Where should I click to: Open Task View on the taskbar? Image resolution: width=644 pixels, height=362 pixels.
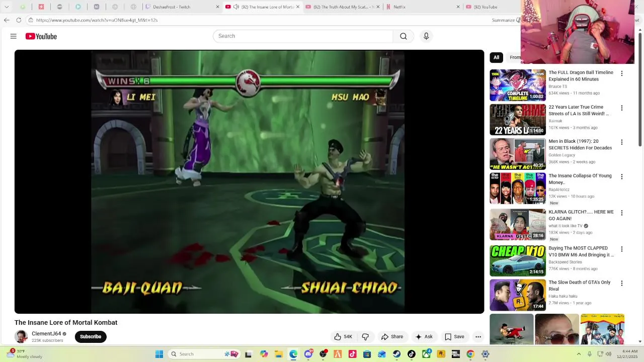click(x=248, y=354)
